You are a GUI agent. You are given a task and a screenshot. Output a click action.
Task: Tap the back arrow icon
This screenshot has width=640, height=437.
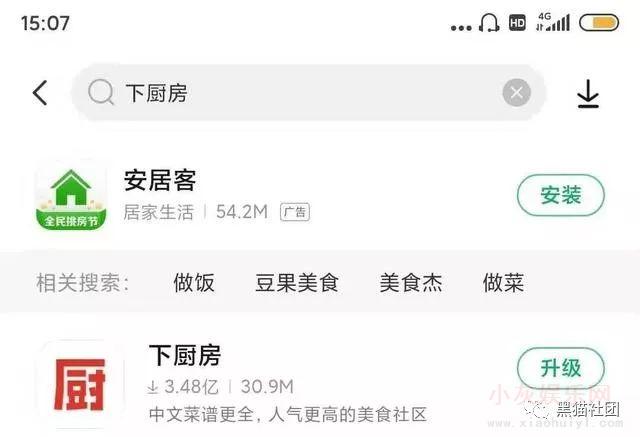pos(40,93)
